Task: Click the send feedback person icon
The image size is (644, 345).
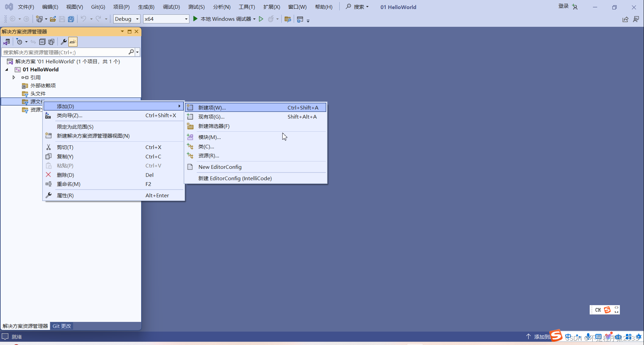Action: pyautogui.click(x=636, y=19)
